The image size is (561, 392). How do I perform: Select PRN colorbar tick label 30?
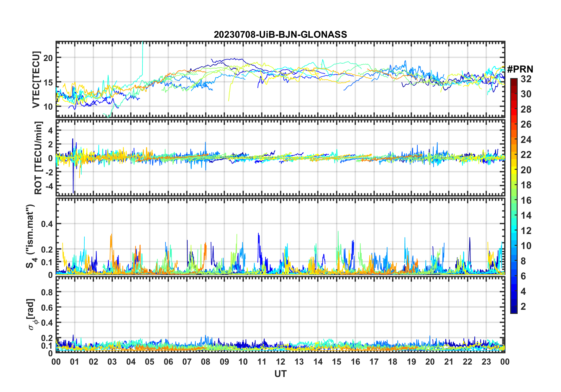pyautogui.click(x=526, y=94)
